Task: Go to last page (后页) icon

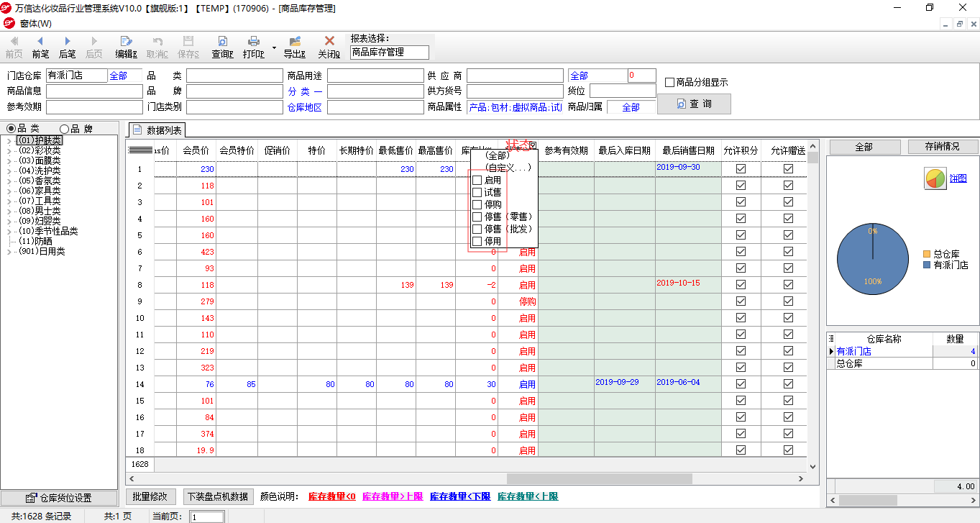Action: [x=94, y=41]
